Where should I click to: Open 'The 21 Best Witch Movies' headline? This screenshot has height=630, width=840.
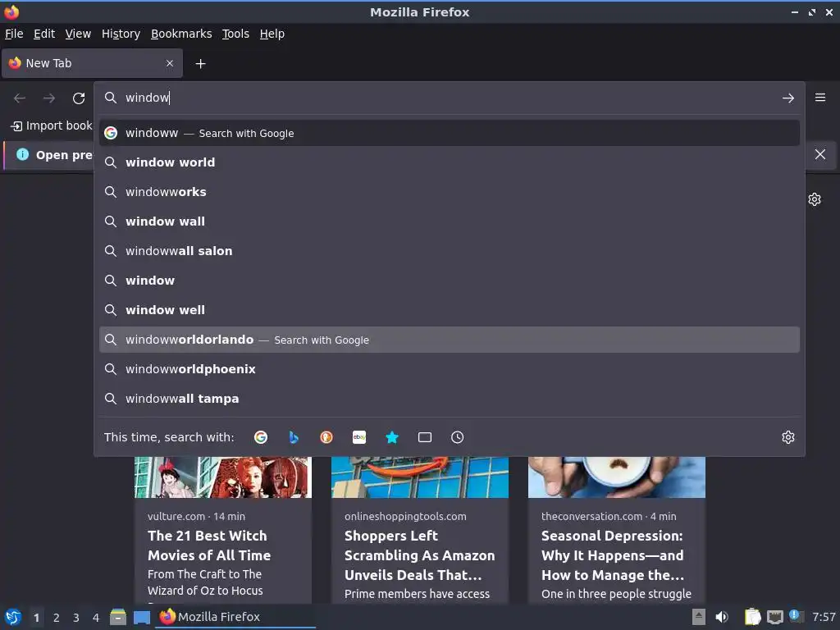coord(209,546)
